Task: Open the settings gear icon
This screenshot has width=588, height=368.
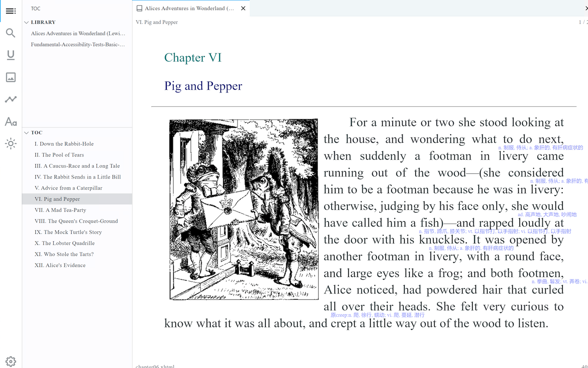Action: coord(11,362)
